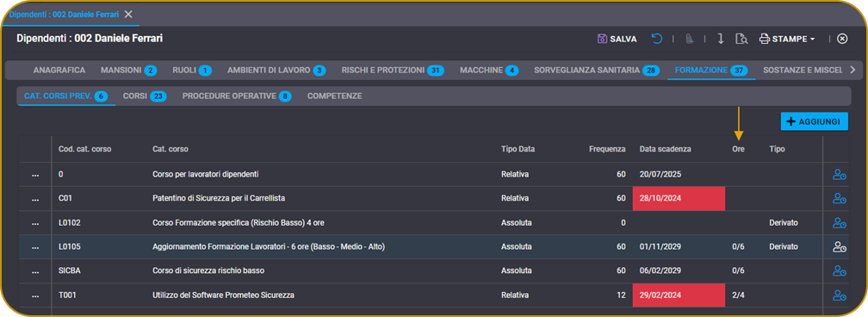The height and width of the screenshot is (317, 868).
Task: Click person-clock icon for SICBA row
Action: (840, 271)
